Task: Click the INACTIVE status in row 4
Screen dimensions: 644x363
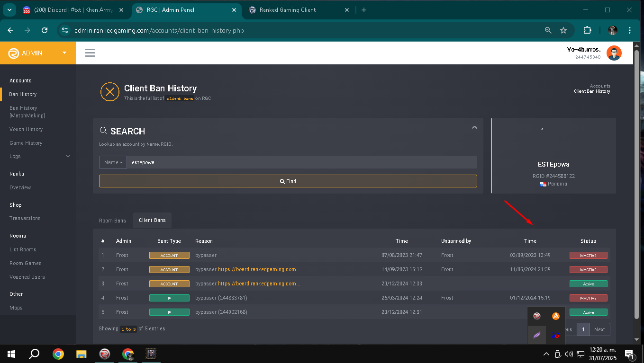Action: click(x=588, y=298)
